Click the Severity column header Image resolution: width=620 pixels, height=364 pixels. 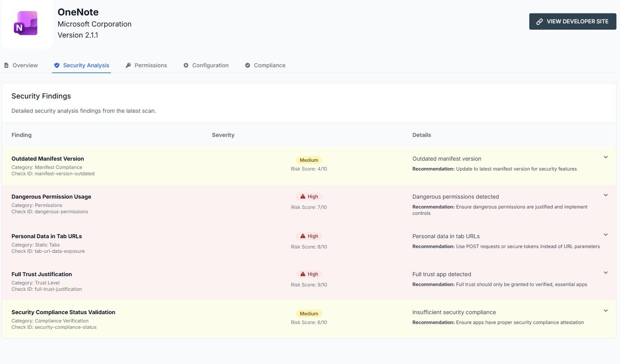pos(223,135)
